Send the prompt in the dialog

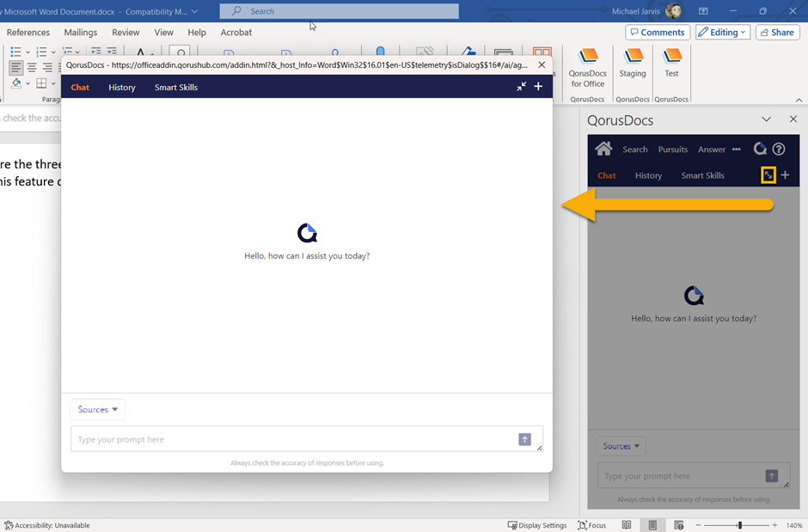(524, 439)
